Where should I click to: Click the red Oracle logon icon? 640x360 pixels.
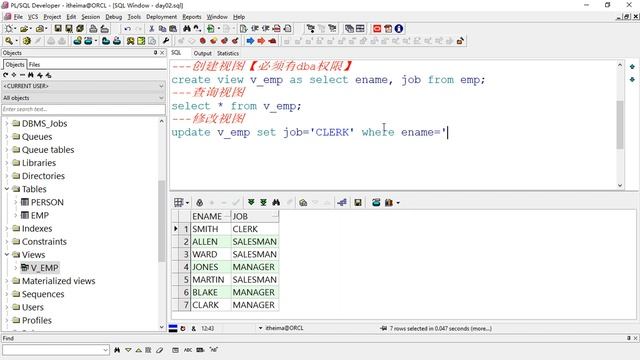[377, 29]
